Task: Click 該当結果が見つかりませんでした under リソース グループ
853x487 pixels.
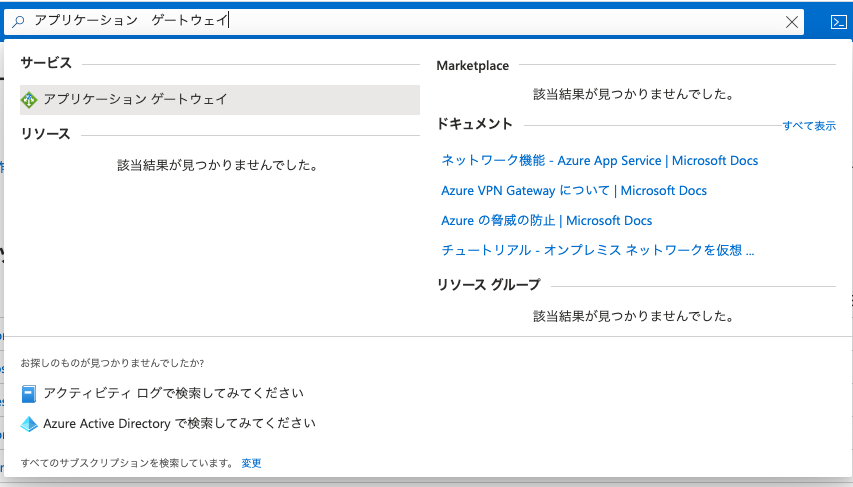Action: tap(634, 316)
